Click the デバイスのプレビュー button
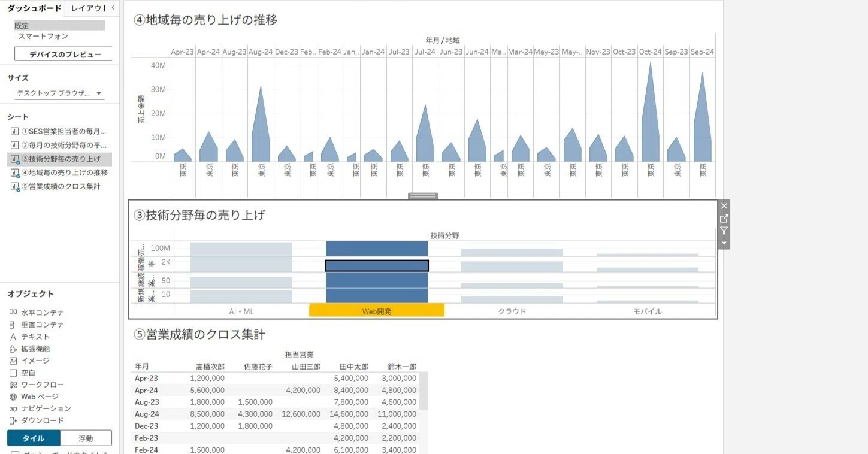 63,55
